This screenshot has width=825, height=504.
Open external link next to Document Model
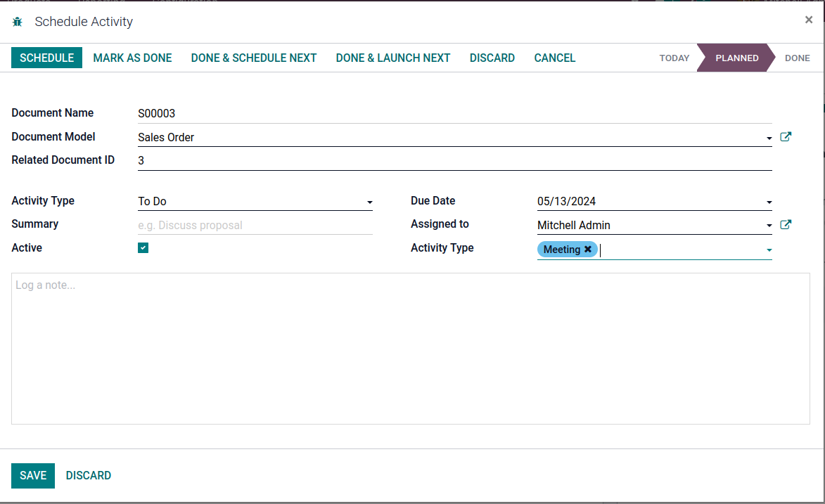[x=786, y=137]
